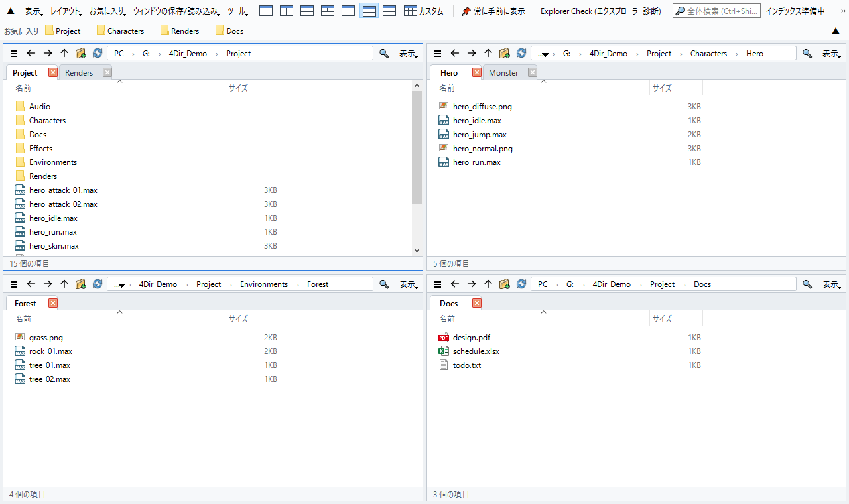Expand hidden path breadcrumb in Forest pane
This screenshot has height=504, width=849.
coord(120,284)
